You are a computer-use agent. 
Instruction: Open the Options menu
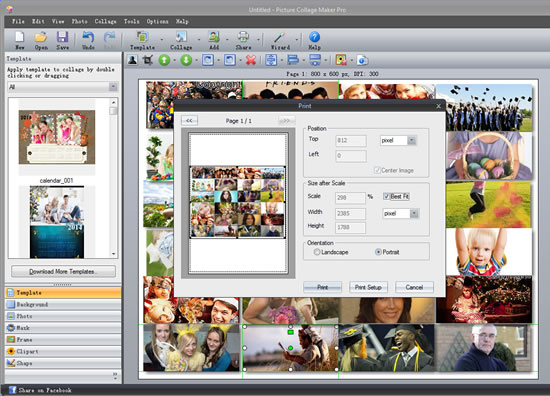(x=157, y=21)
